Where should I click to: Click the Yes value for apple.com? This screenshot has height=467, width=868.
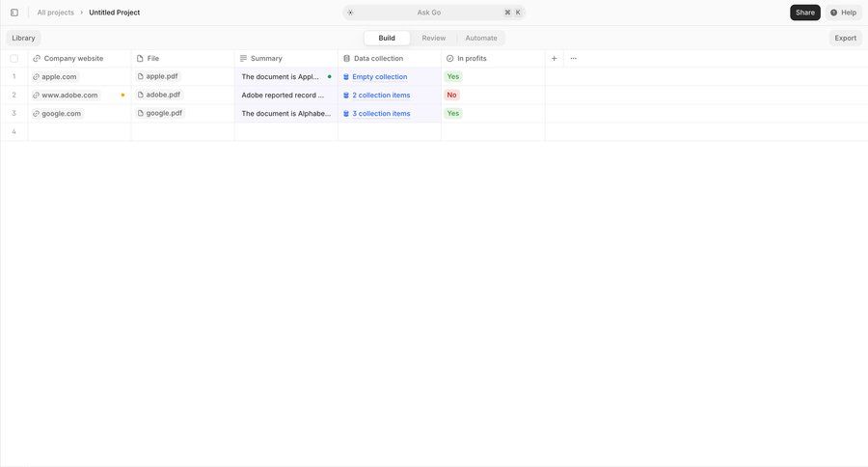tap(453, 76)
